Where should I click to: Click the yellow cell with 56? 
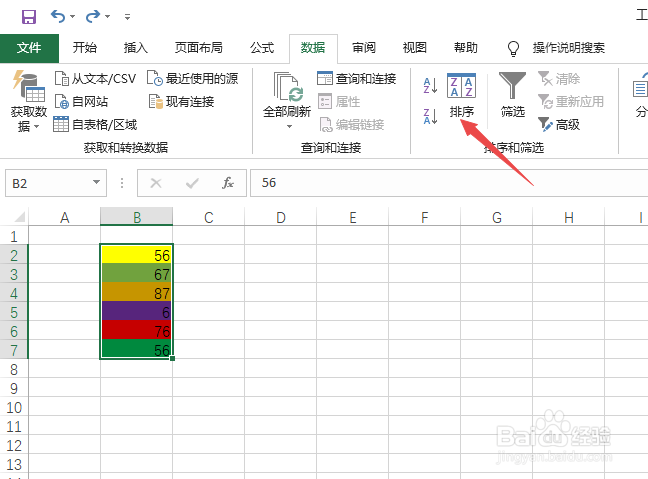[x=136, y=255]
